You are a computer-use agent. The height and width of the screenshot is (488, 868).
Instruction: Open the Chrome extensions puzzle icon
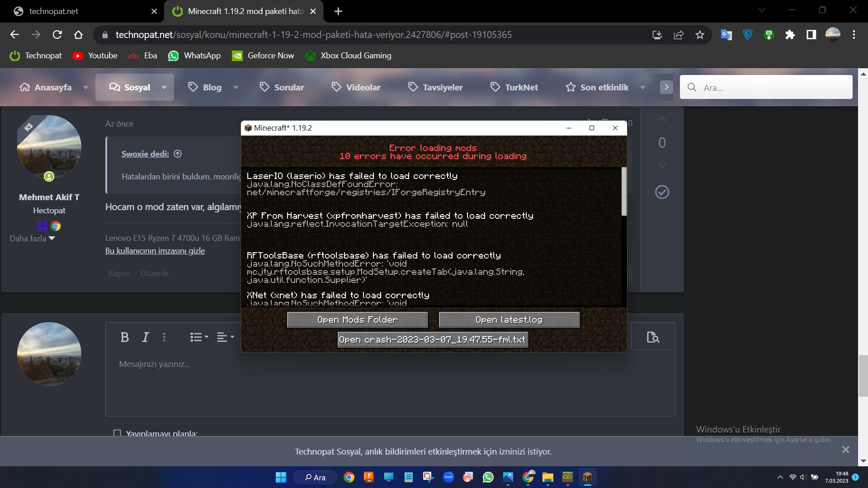point(790,35)
